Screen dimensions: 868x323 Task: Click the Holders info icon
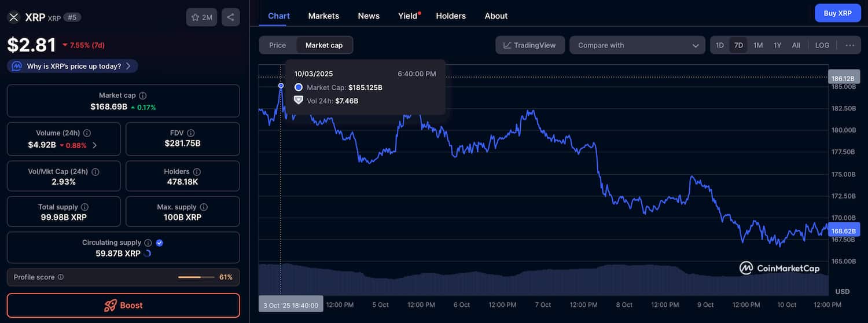(x=197, y=172)
